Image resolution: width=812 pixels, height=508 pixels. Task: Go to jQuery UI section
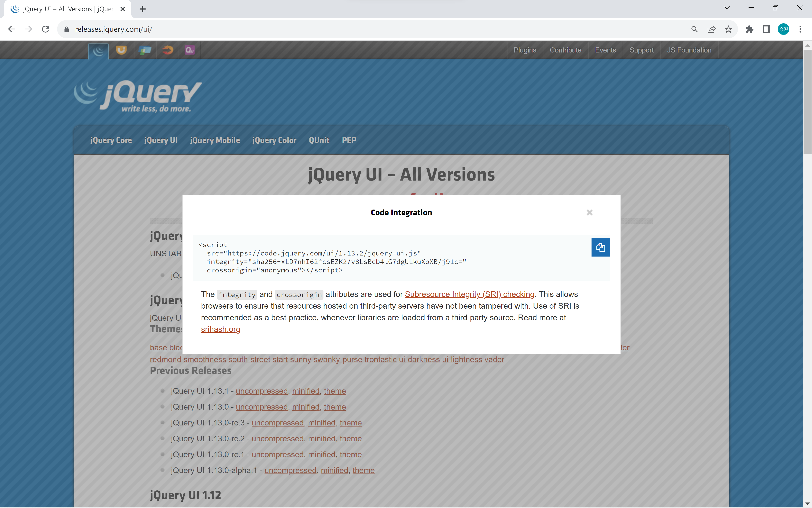(161, 140)
